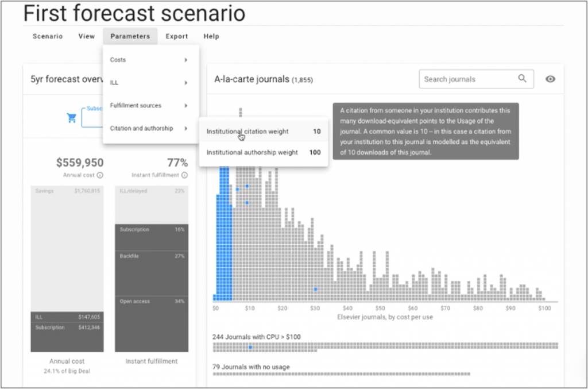588x389 pixels.
Task: Open the Help menu
Action: click(x=211, y=36)
